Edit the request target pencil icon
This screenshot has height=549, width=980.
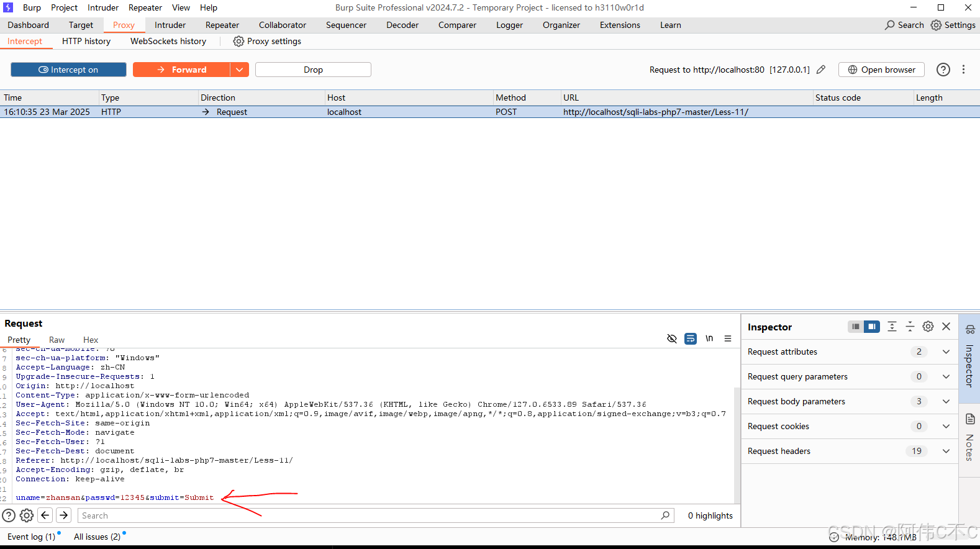coord(821,70)
